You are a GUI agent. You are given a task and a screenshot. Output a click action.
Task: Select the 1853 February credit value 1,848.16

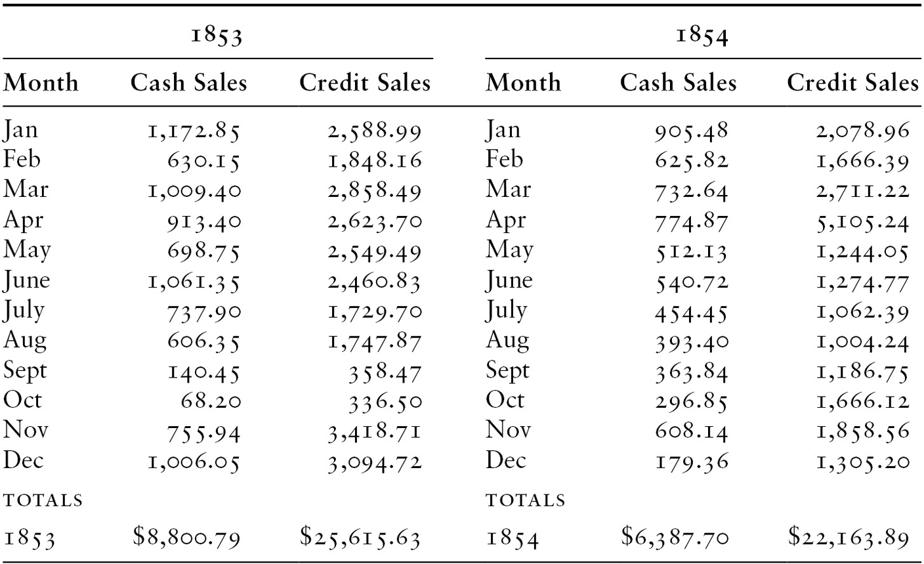(375, 161)
